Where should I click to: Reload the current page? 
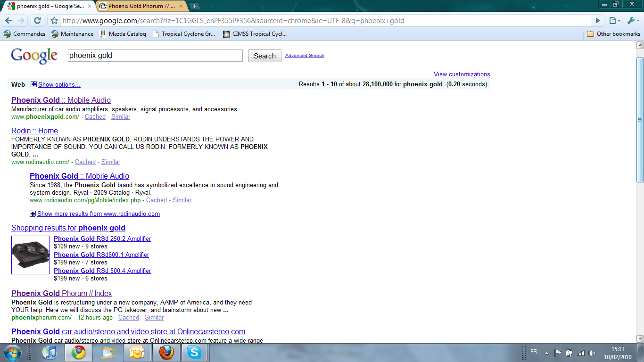coord(38,21)
